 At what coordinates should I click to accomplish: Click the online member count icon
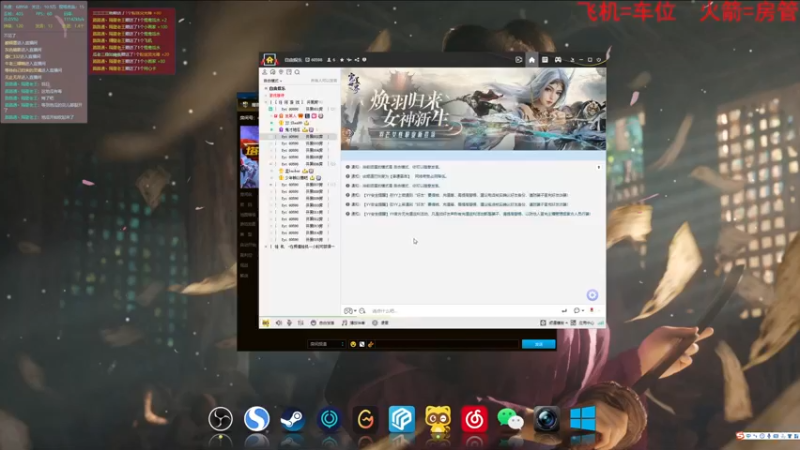click(x=329, y=60)
